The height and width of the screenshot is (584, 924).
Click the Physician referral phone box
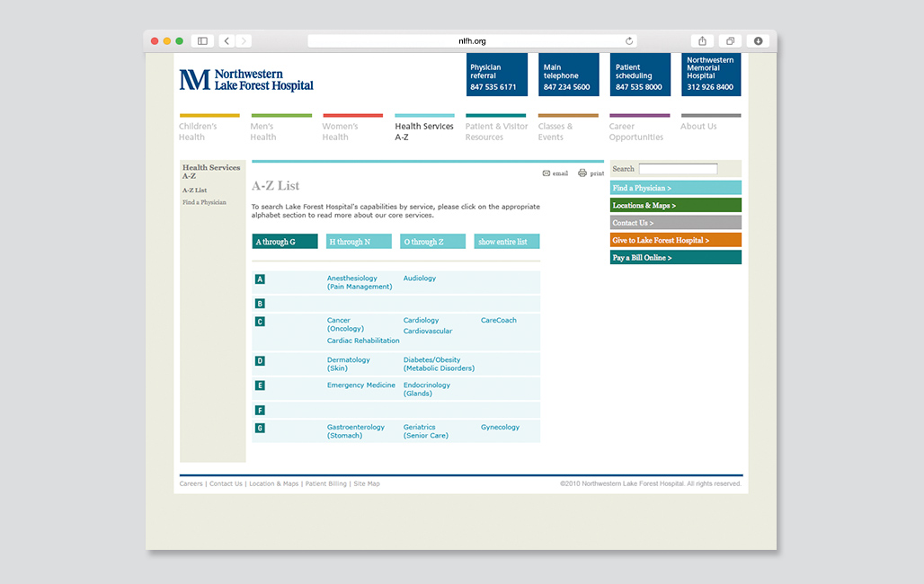point(497,75)
